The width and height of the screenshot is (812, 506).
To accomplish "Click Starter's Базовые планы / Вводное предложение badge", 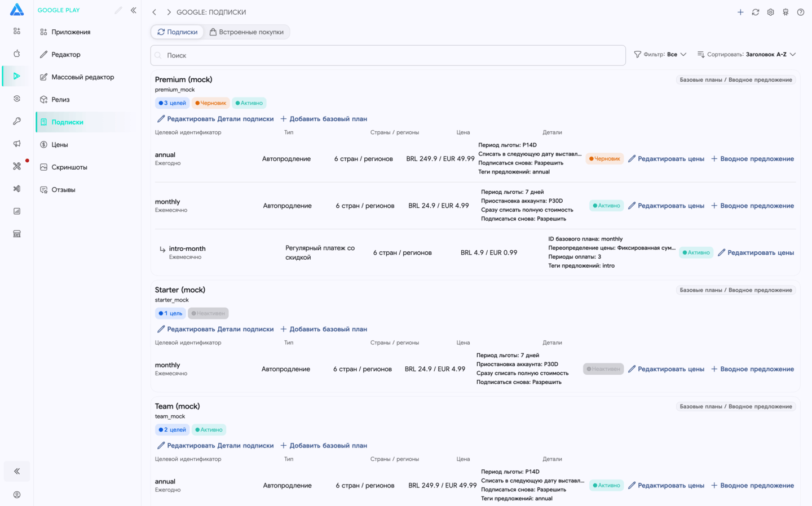I will [x=736, y=290].
